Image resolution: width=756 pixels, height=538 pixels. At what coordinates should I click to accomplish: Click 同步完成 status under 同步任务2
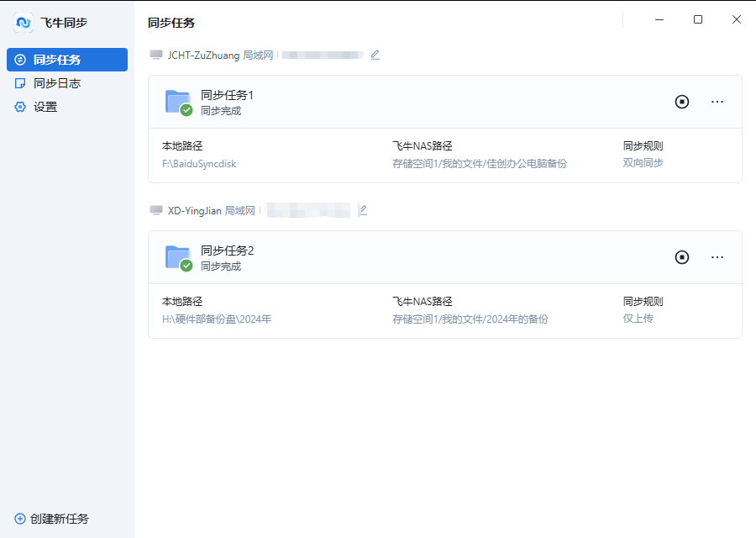(x=221, y=266)
